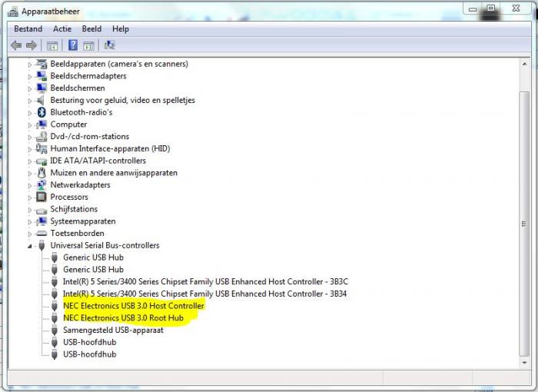Click the Human Interface-apparaten icon
The height and width of the screenshot is (392, 538).
point(42,148)
